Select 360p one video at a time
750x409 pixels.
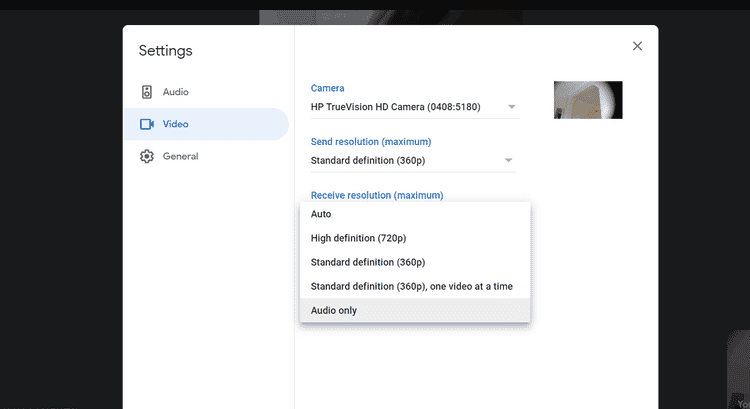[412, 286]
